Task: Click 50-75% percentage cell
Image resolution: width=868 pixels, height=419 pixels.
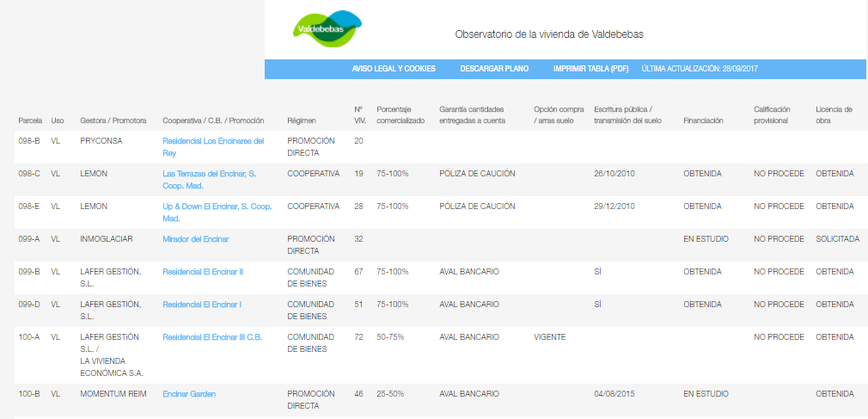Action: coord(390,337)
